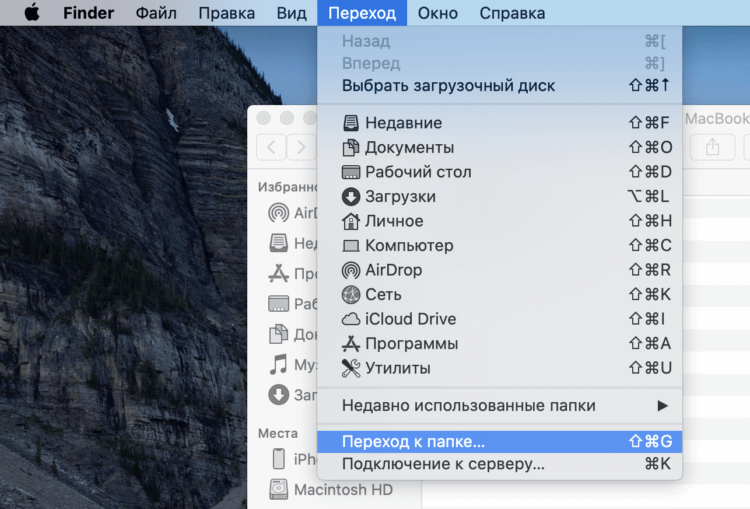Click the Личное home icon in the menu

pos(351,221)
